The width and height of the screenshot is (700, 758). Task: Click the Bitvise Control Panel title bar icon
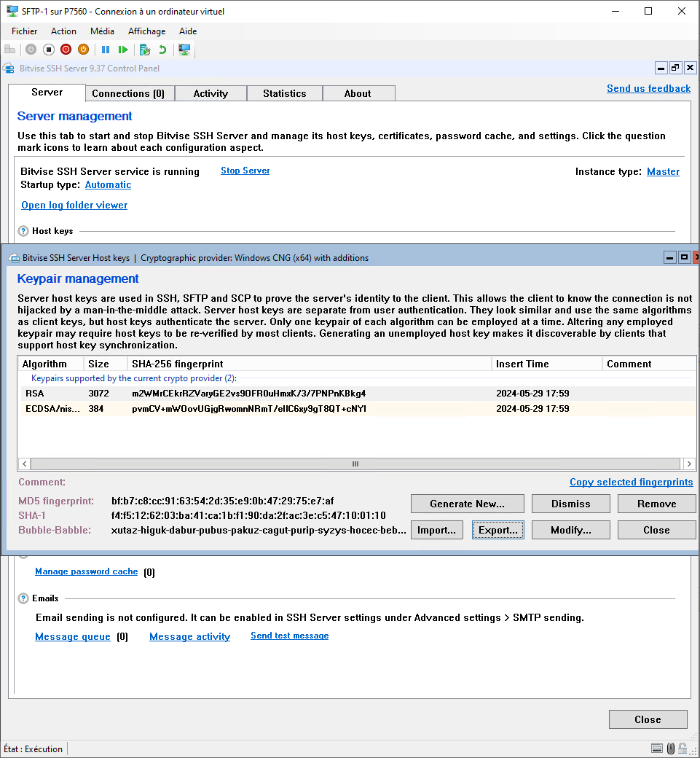tap(9, 69)
